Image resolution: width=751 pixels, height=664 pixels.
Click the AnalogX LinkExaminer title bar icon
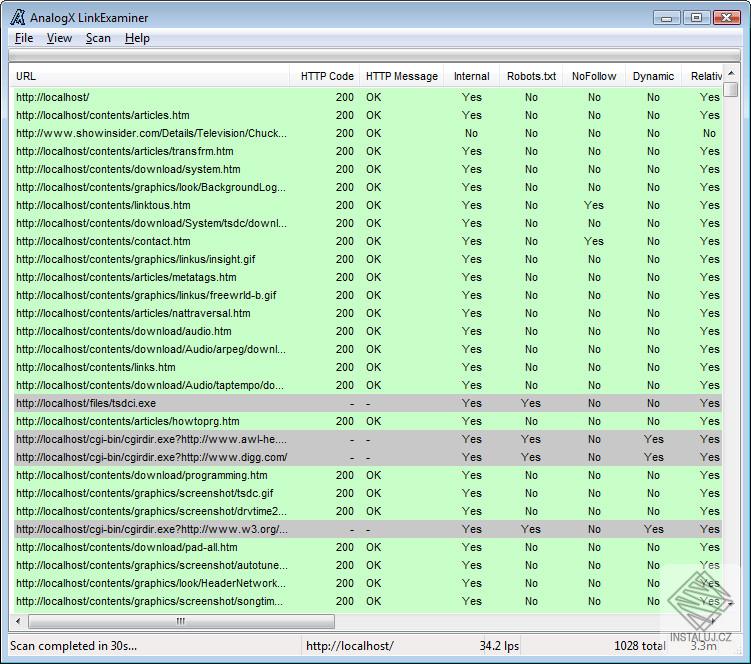coord(18,17)
